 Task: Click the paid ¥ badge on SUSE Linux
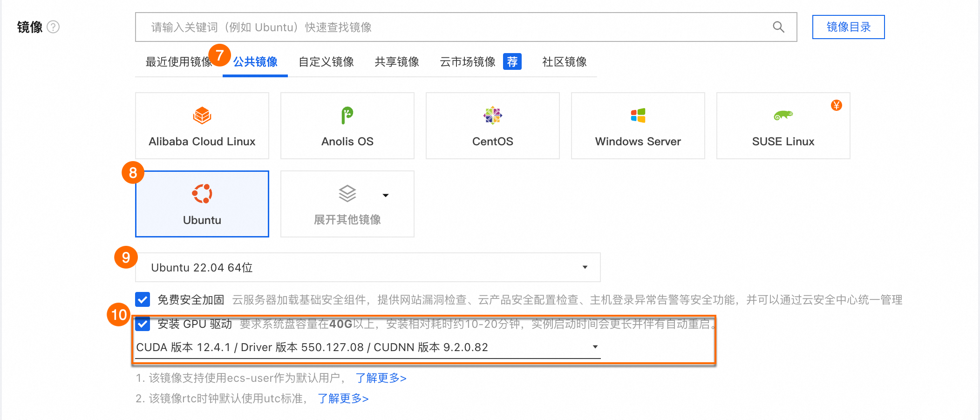(837, 105)
